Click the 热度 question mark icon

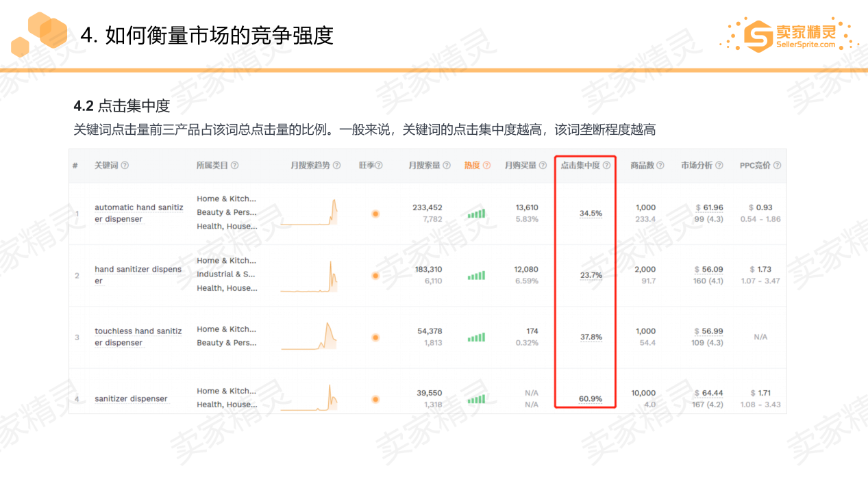tap(486, 165)
